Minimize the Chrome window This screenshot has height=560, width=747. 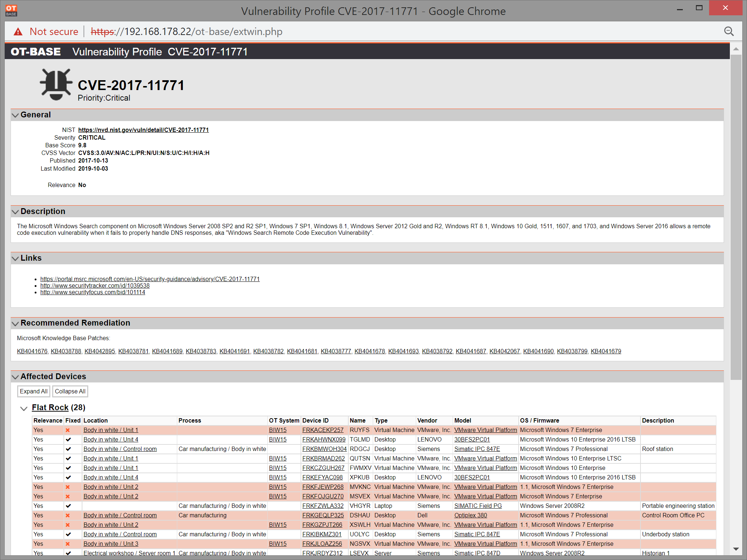[680, 9]
